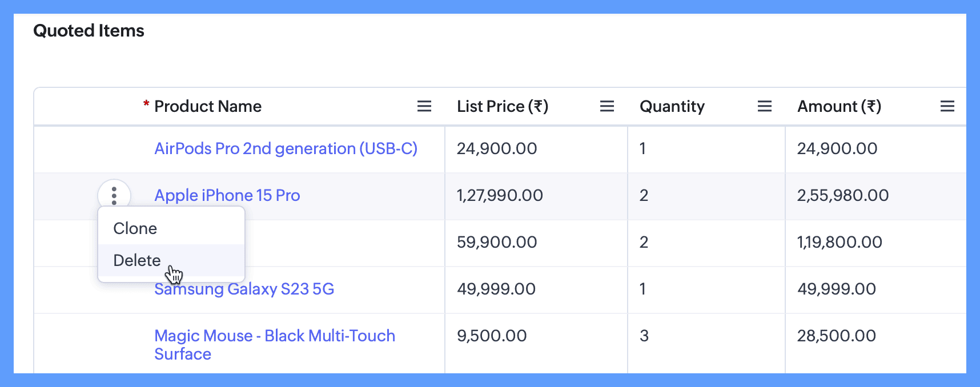Open Amount column hamburger menu

pyautogui.click(x=947, y=106)
